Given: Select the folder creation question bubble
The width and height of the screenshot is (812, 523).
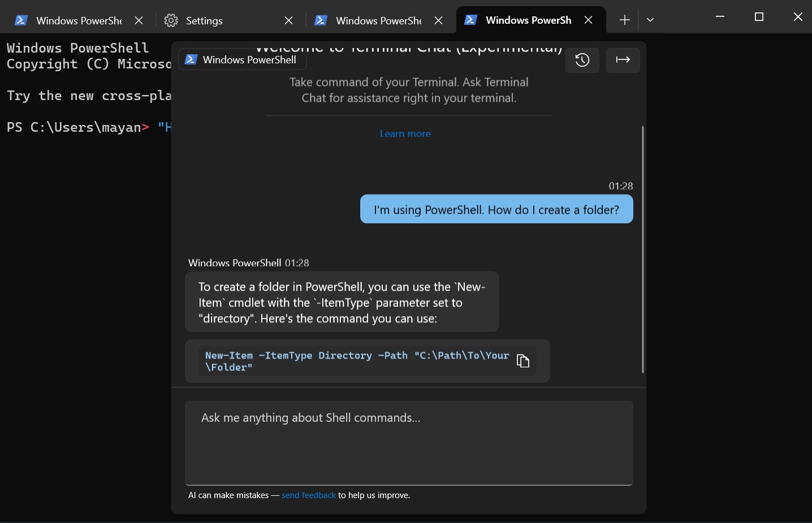Looking at the screenshot, I should pyautogui.click(x=496, y=209).
